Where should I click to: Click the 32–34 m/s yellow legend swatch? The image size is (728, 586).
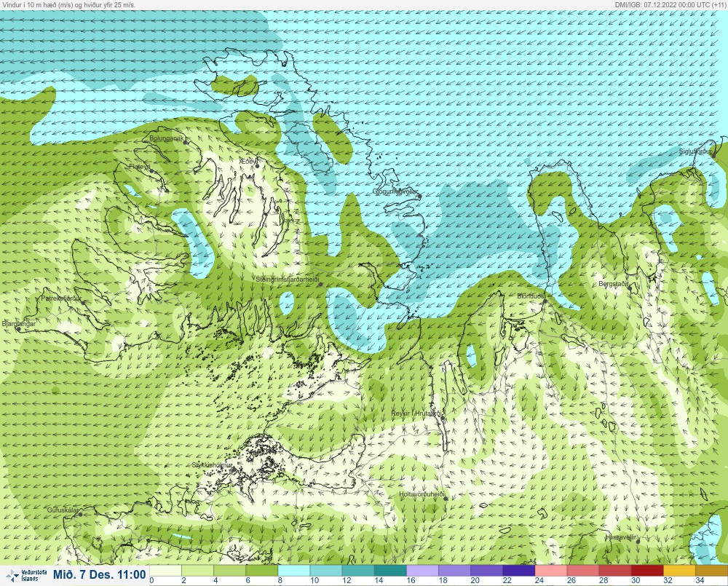click(680, 570)
